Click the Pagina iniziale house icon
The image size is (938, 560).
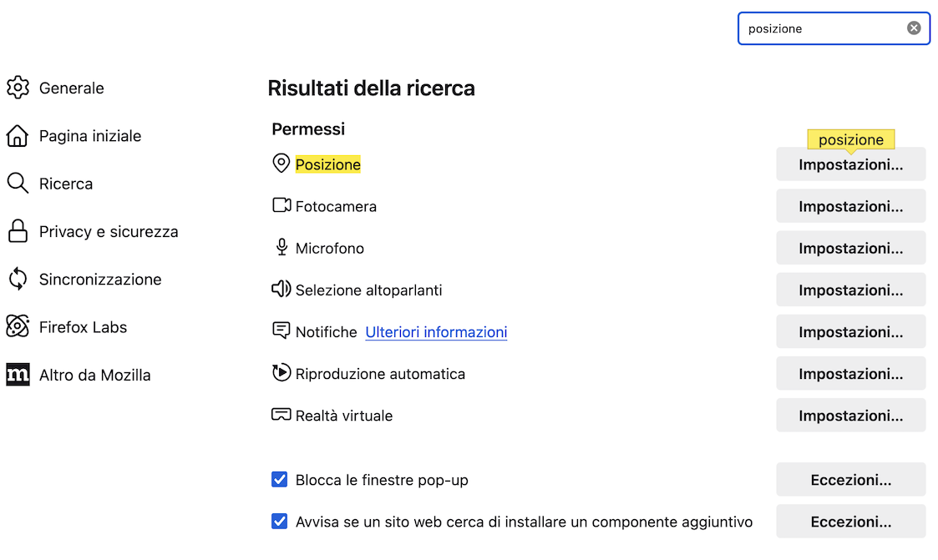point(18,136)
